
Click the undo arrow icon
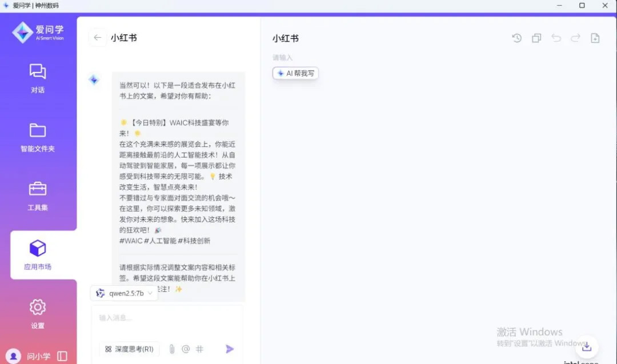[x=556, y=38]
